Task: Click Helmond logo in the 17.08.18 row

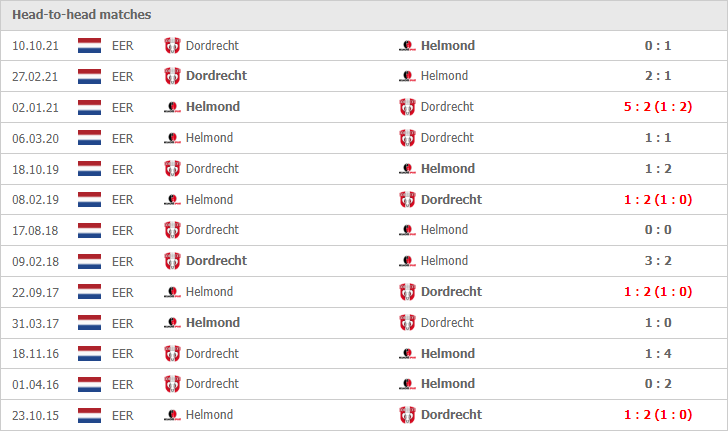Action: tap(407, 230)
